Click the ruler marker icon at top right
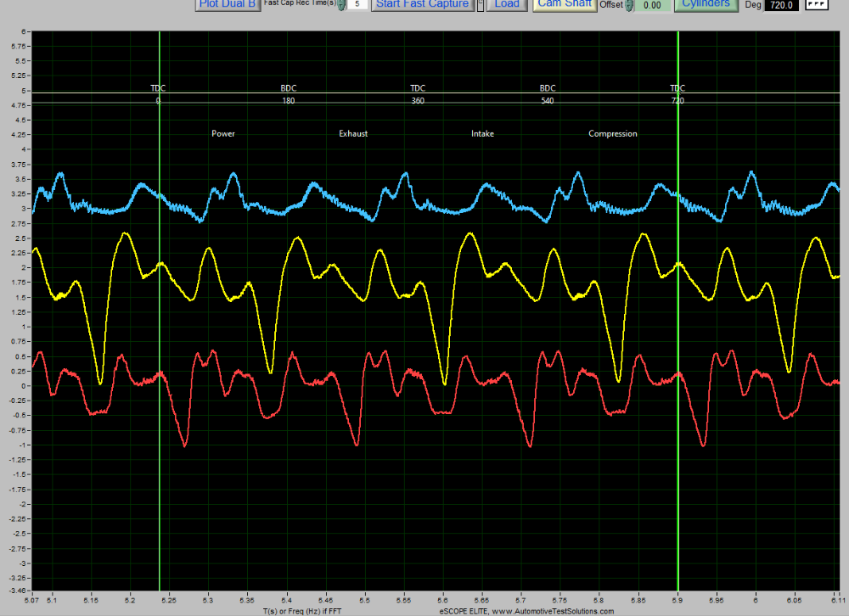This screenshot has height=616, width=849. pos(817,5)
